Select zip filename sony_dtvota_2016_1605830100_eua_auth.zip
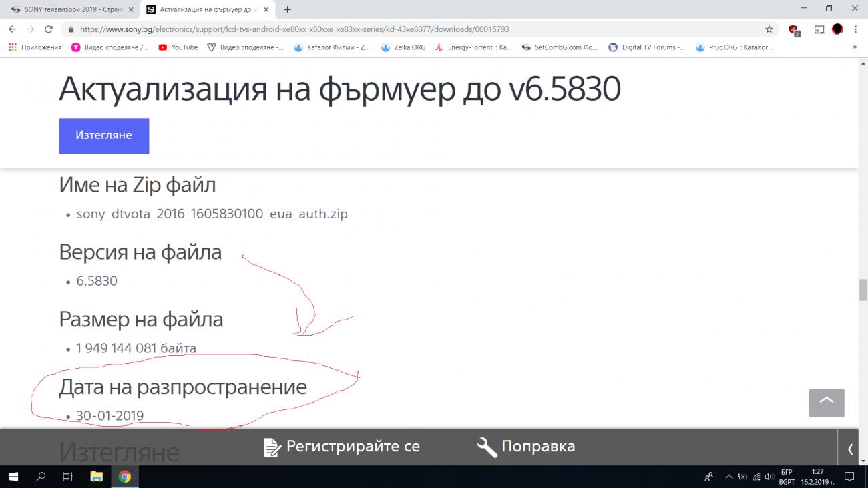 pyautogui.click(x=212, y=214)
